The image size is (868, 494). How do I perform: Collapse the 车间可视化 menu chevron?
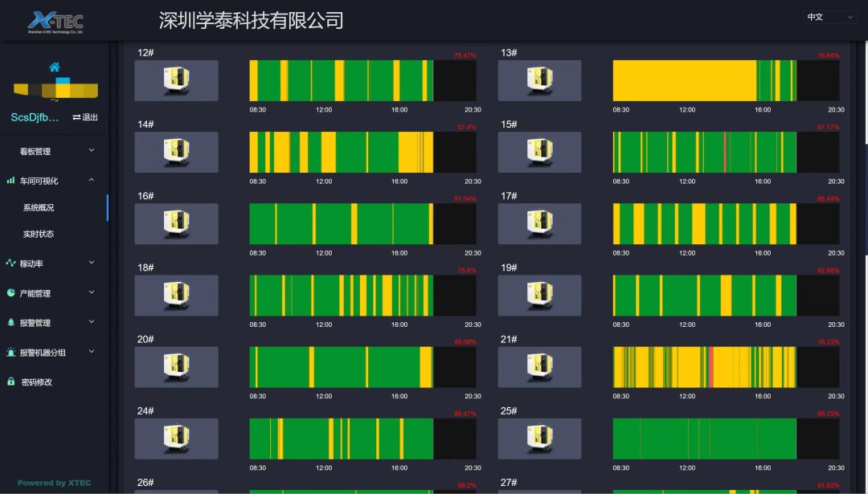92,180
